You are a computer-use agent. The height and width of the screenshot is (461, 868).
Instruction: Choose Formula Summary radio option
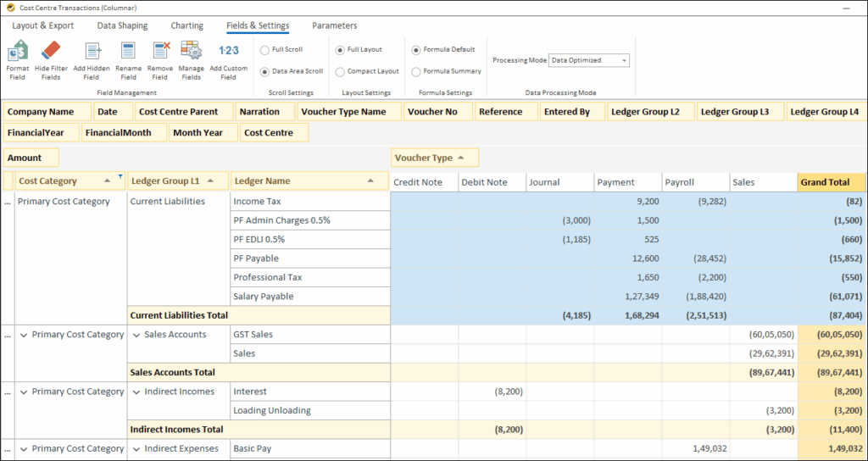click(416, 72)
